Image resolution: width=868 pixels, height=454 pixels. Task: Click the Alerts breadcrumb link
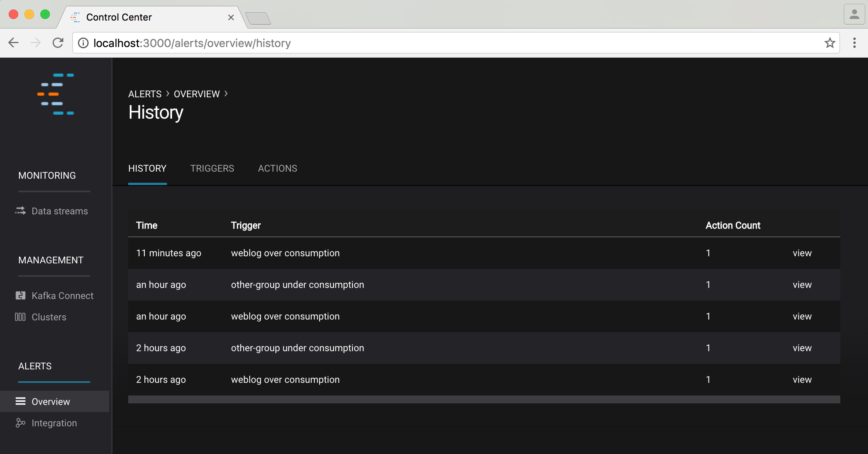[x=145, y=94]
